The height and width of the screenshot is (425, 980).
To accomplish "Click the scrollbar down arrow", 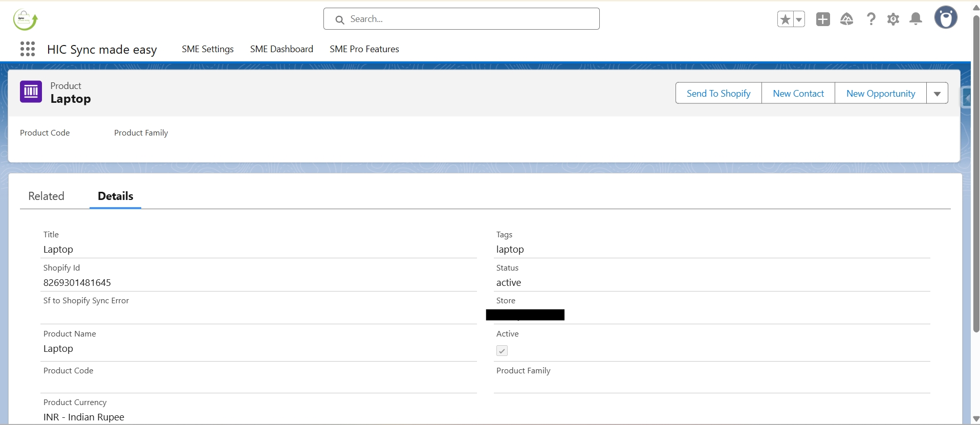I will [976, 419].
